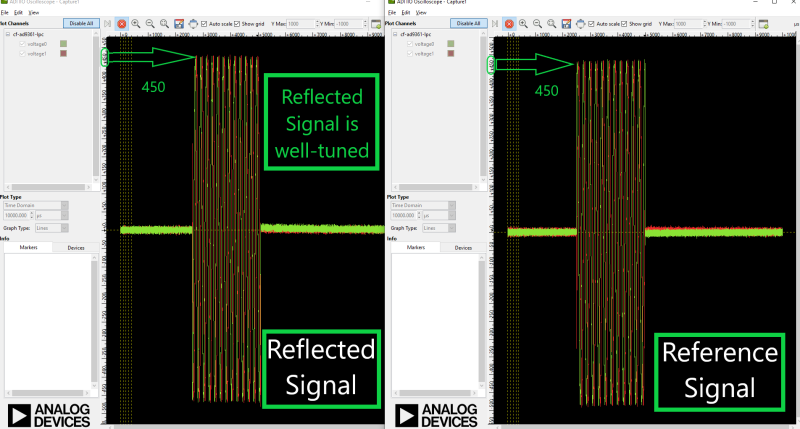Open Graph Type Lines dropdown in left window
This screenshot has height=429, width=800.
click(x=48, y=228)
